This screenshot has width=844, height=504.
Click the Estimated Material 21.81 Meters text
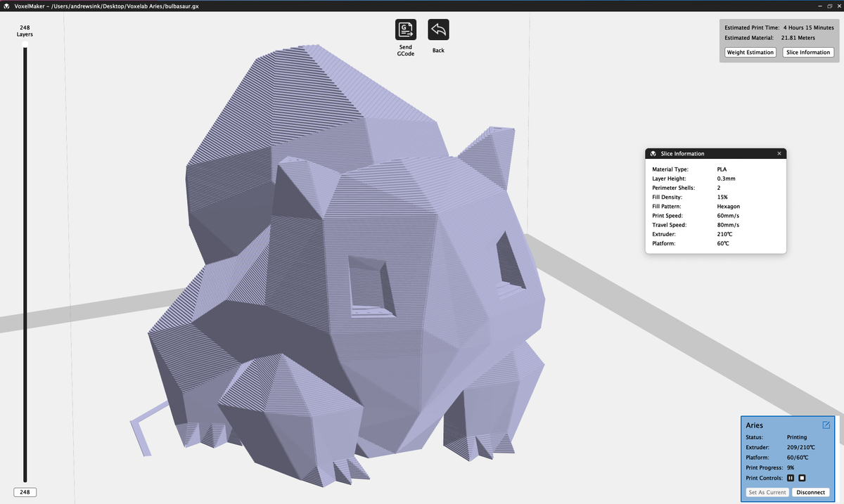(798, 37)
